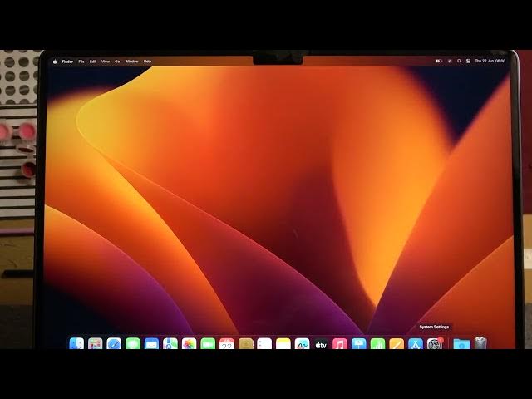Launch Reminders from the Dock

264,343
